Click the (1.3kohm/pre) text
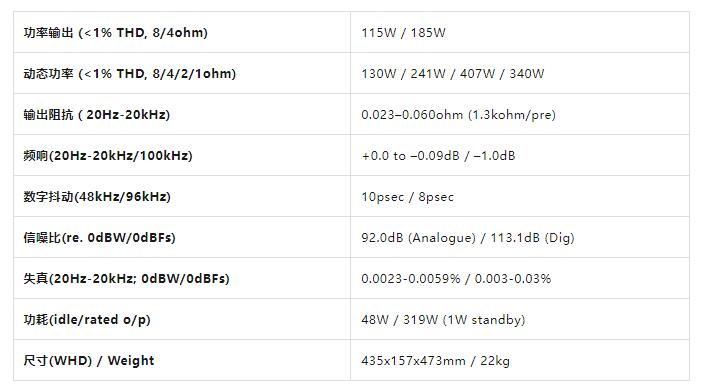704x392 pixels. point(512,115)
